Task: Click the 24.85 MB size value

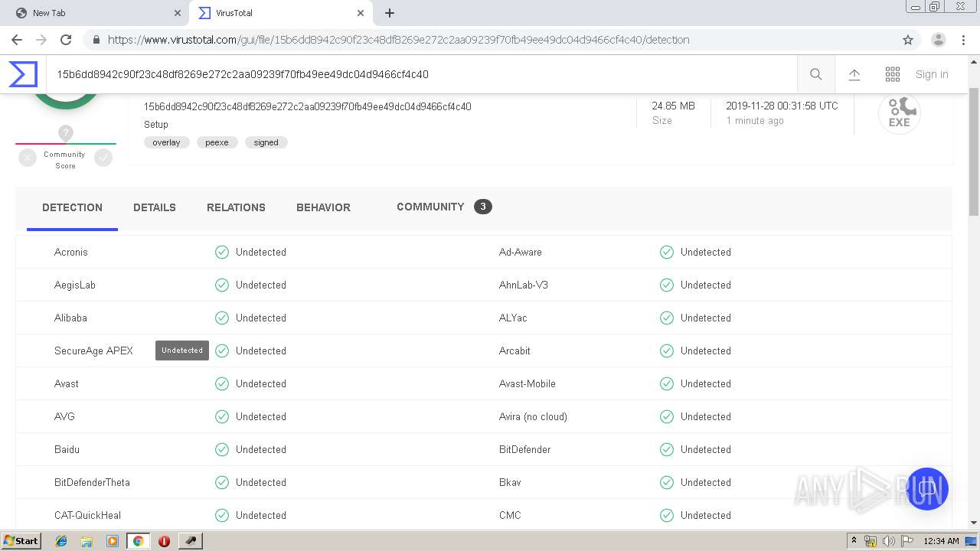Action: tap(673, 106)
